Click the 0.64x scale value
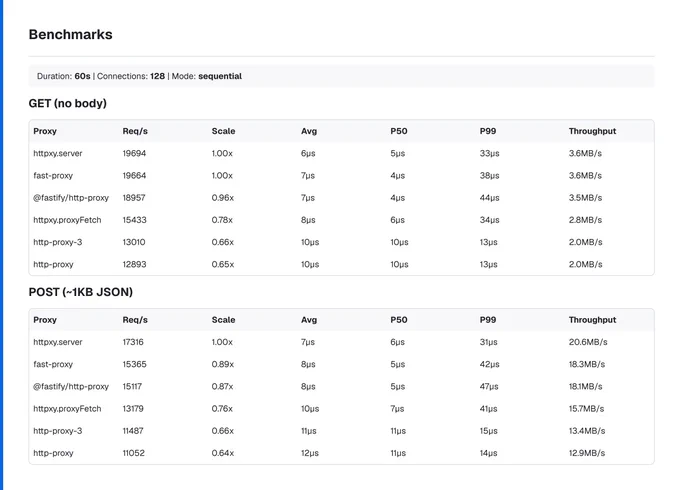The height and width of the screenshot is (490, 680). coord(223,453)
